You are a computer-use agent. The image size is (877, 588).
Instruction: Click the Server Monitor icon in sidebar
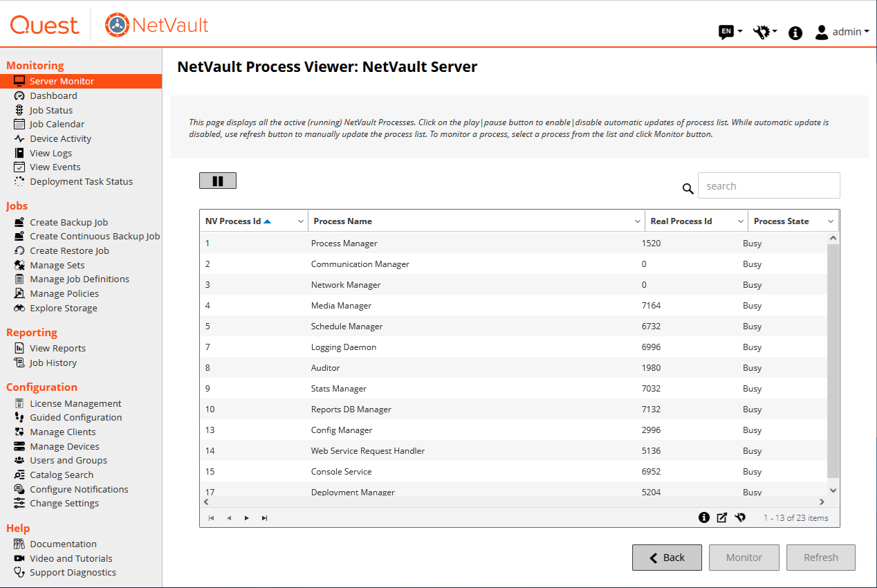point(19,81)
